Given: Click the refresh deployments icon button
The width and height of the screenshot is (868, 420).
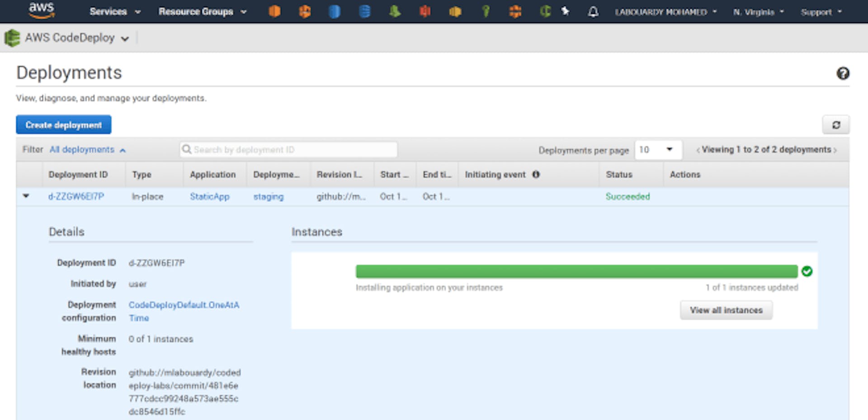Looking at the screenshot, I should pyautogui.click(x=836, y=125).
